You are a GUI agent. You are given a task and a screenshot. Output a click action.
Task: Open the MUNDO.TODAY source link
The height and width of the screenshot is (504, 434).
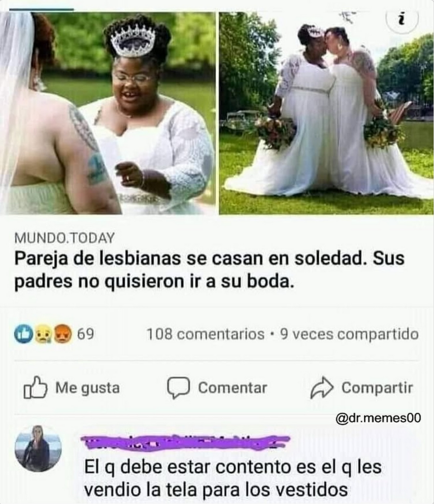pyautogui.click(x=64, y=238)
